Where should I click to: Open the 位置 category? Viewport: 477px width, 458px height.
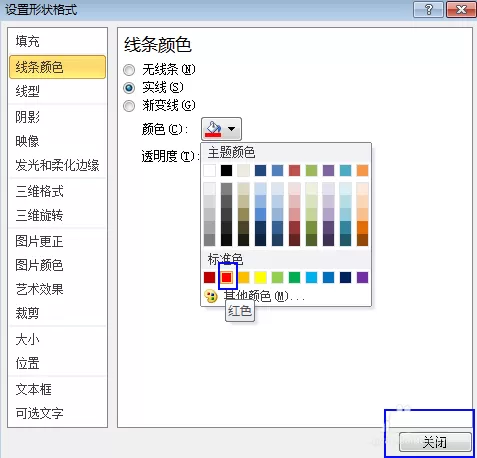(57, 363)
